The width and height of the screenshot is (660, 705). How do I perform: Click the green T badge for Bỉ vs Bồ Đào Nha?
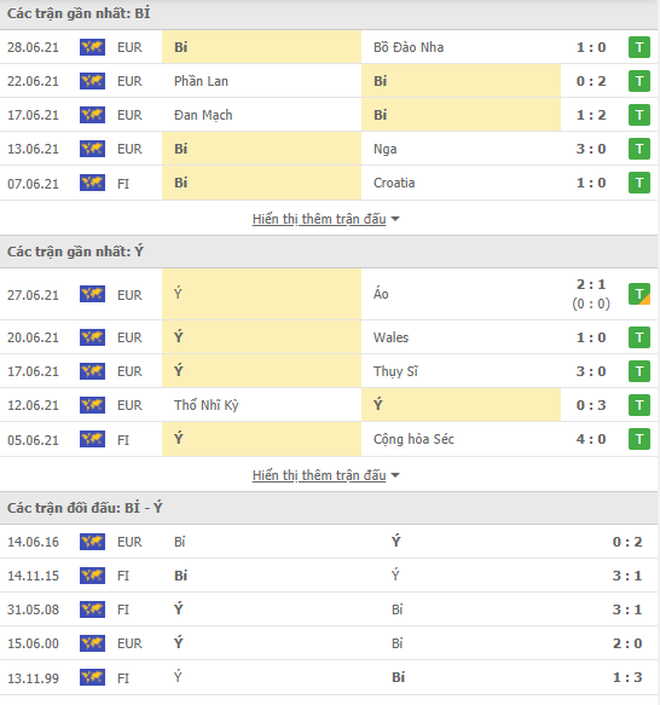click(639, 47)
